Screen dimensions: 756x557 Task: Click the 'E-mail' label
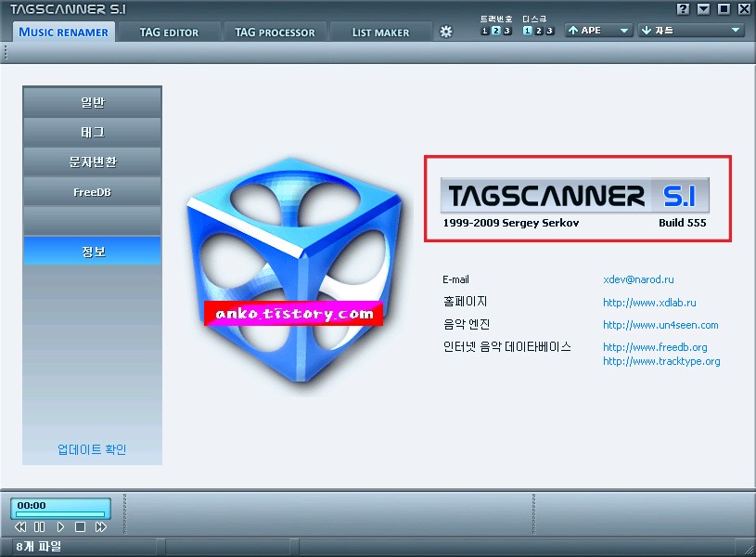tap(455, 279)
